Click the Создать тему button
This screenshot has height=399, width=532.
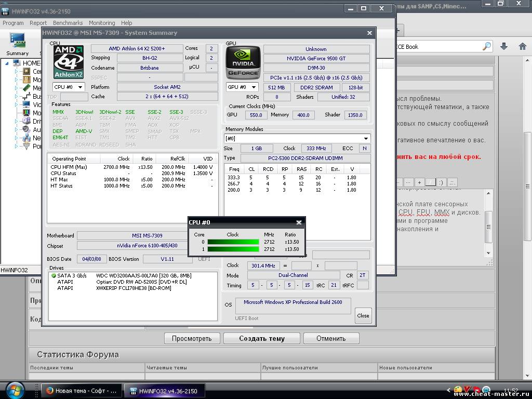[x=262, y=338]
